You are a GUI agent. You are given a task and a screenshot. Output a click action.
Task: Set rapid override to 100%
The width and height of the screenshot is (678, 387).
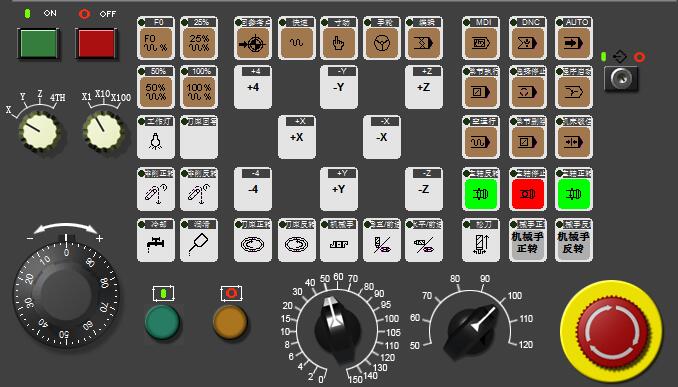point(199,87)
